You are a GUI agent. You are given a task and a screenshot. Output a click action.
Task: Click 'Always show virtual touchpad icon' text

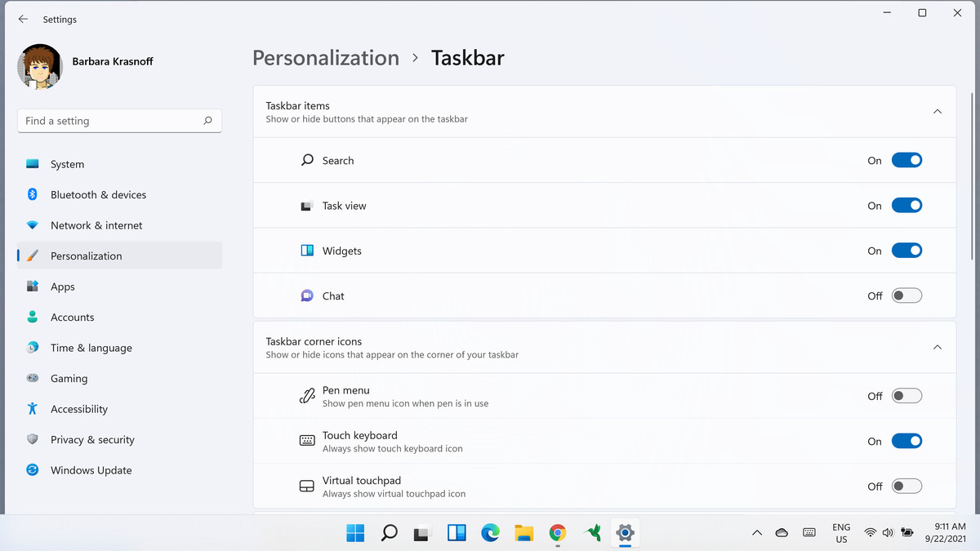[x=394, y=493]
